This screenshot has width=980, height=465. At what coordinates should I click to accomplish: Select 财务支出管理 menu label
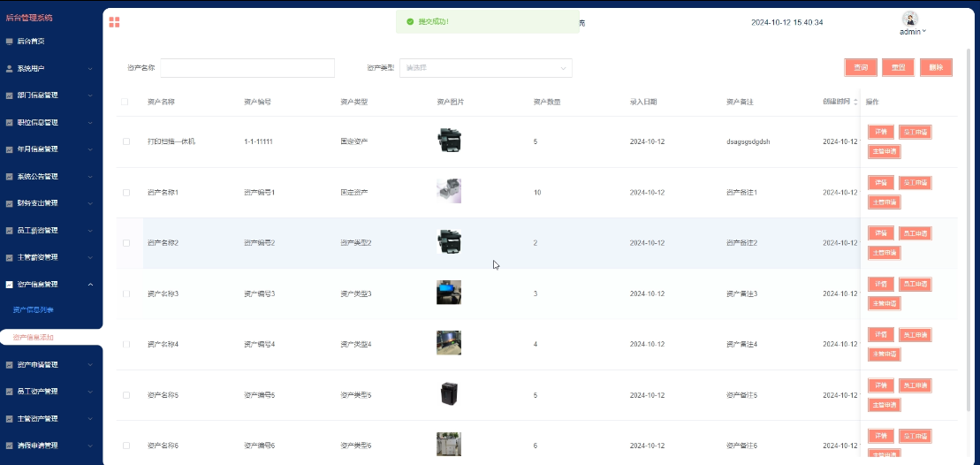(x=37, y=203)
